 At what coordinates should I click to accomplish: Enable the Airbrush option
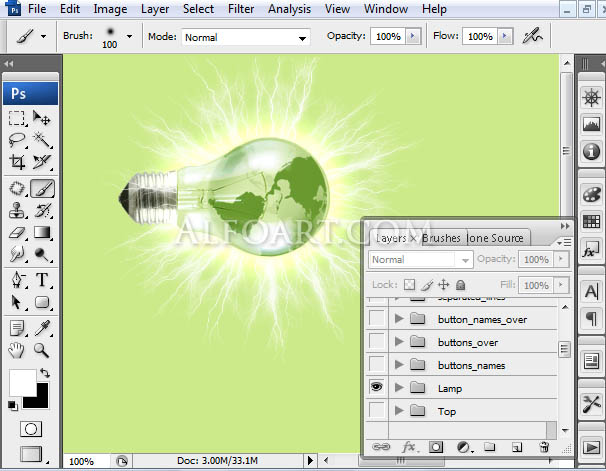[533, 36]
